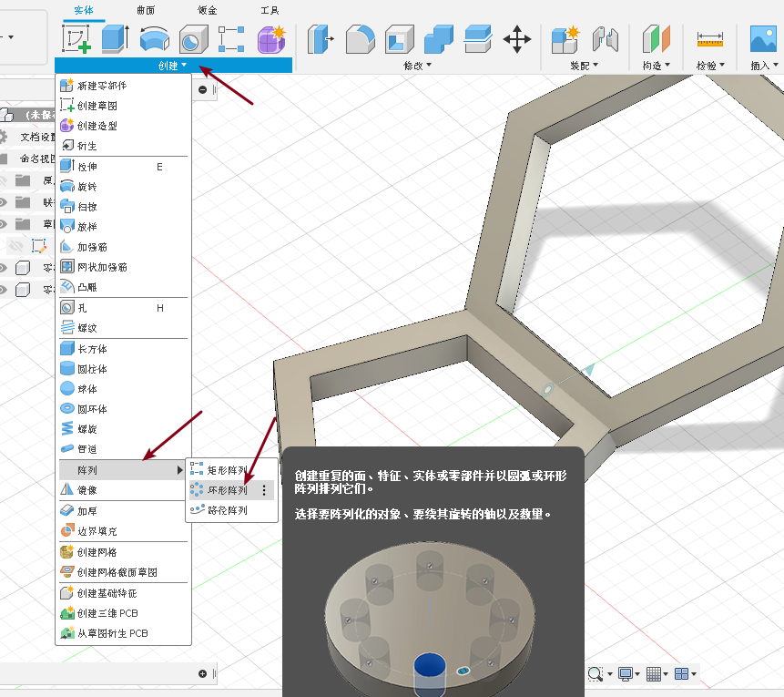Select the Offset Face tool icon

[x=478, y=38]
